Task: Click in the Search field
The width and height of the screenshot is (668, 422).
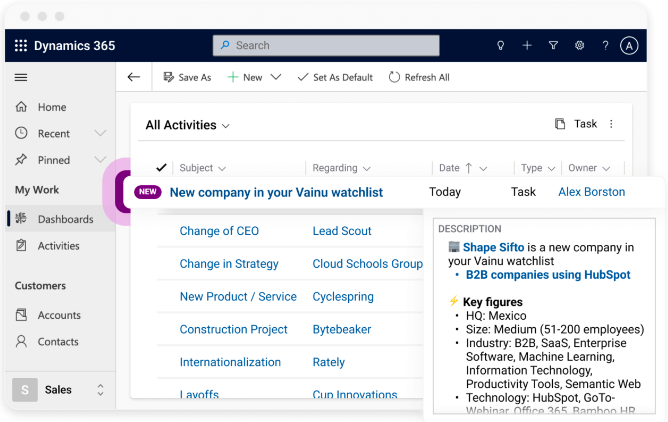Action: coord(326,45)
